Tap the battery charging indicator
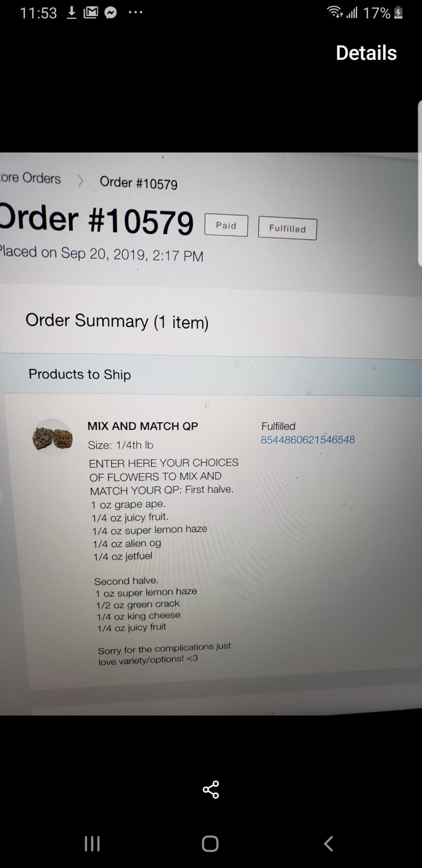This screenshot has height=868, width=422. pyautogui.click(x=398, y=13)
